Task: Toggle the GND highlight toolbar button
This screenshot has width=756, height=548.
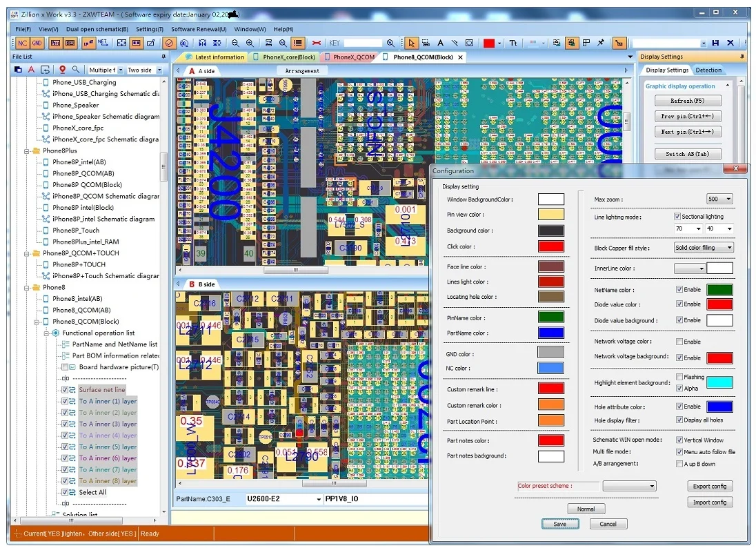Action: coord(37,43)
